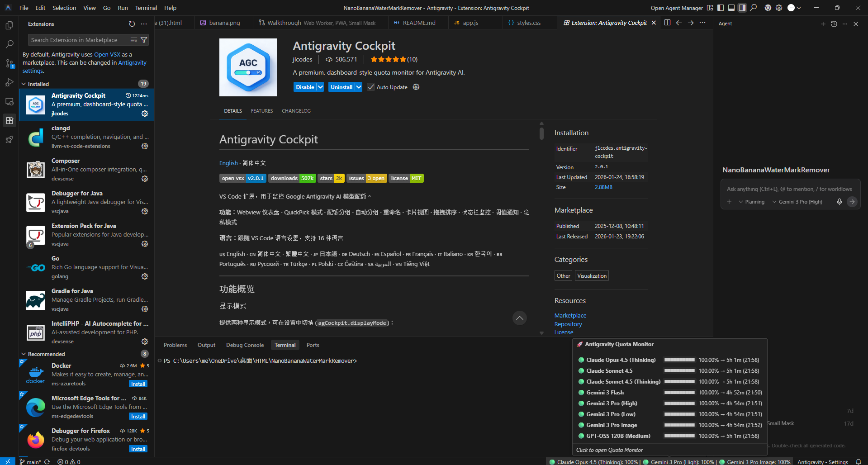868x465 pixels.
Task: Toggle Auto Update checkbox
Action: coord(371,87)
